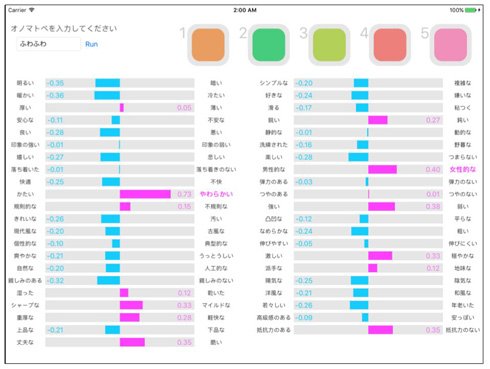Image resolution: width=490 pixels, height=369 pixels.
Task: Click the magenta 0.73 bar for やわらかい
Action: 145,194
